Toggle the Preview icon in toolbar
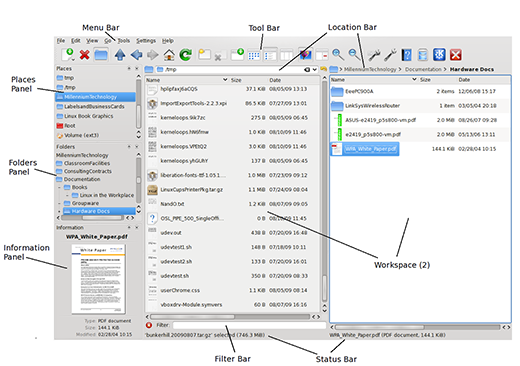Viewport: 520px width, 366px height. click(305, 55)
